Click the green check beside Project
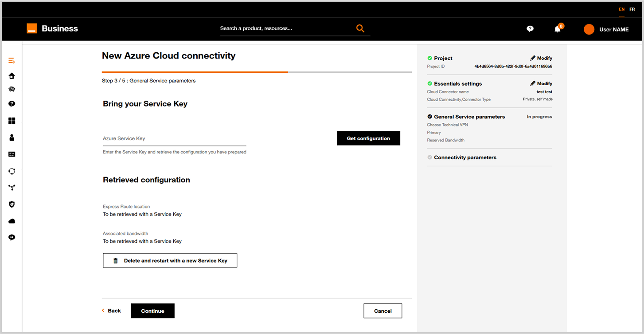Image resolution: width=644 pixels, height=334 pixels. (429, 58)
